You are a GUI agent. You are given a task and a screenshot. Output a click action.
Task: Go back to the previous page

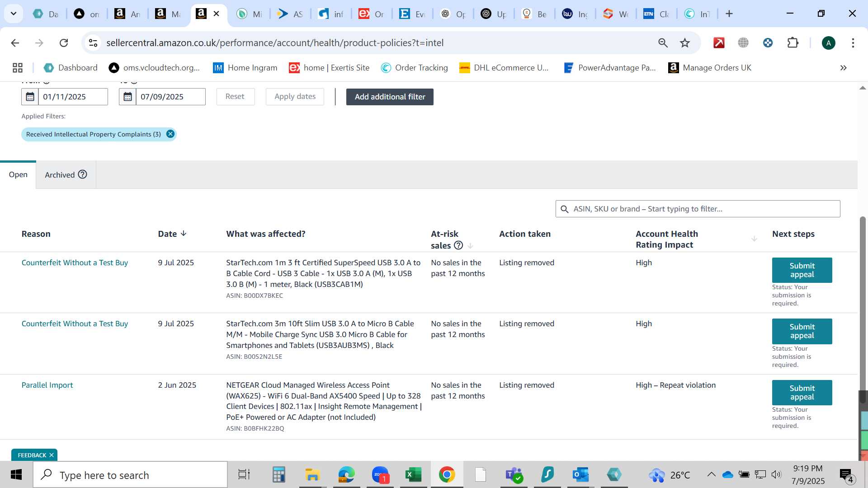point(15,43)
